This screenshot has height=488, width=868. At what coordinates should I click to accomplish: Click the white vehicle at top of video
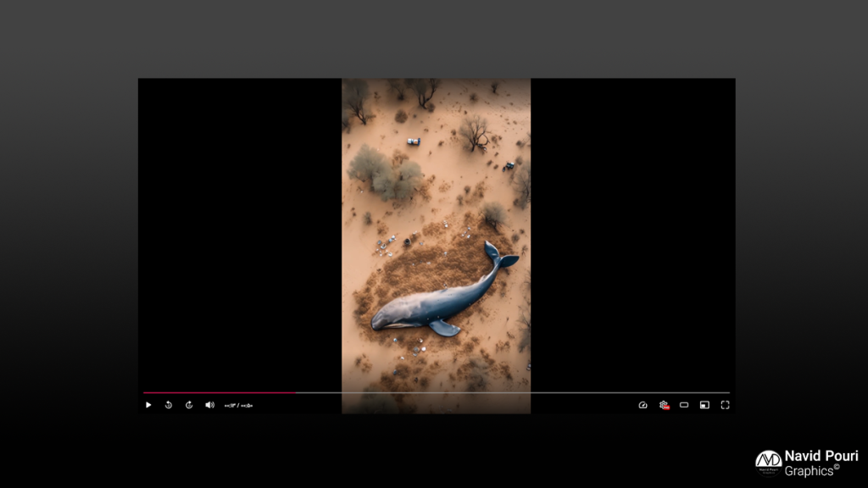[414, 141]
